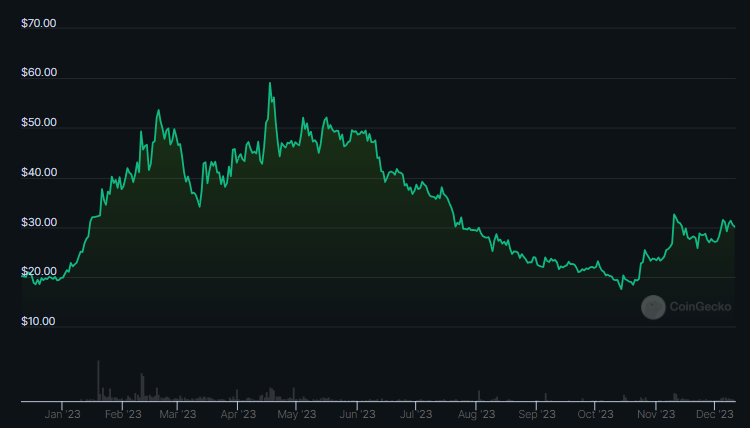
Task: Click the Jan '23 date label
Action: point(62,414)
